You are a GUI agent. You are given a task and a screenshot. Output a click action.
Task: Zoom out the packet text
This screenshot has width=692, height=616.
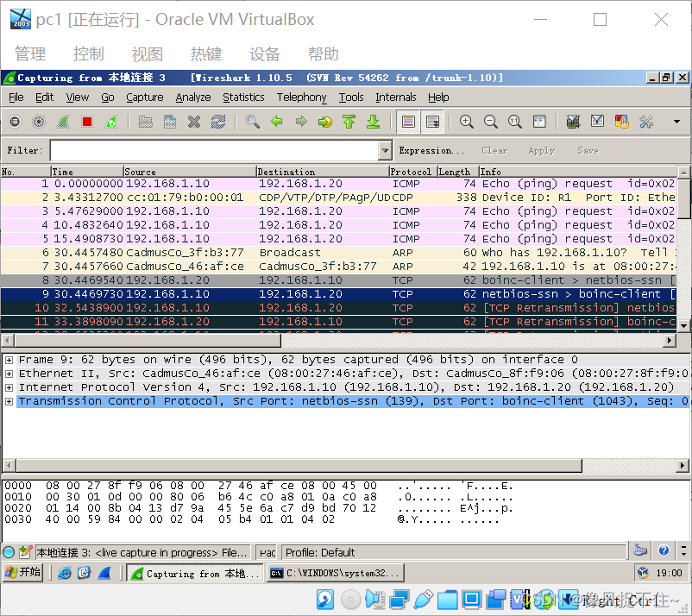click(491, 122)
